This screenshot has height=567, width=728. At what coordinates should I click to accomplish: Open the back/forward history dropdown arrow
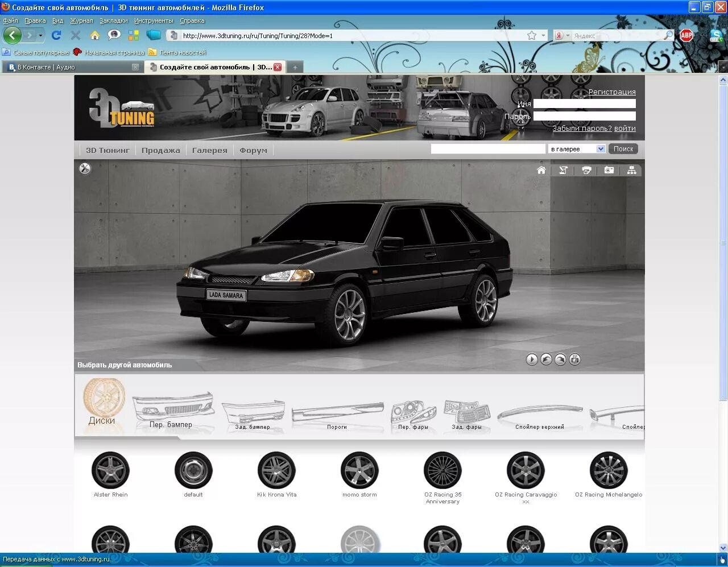click(40, 36)
